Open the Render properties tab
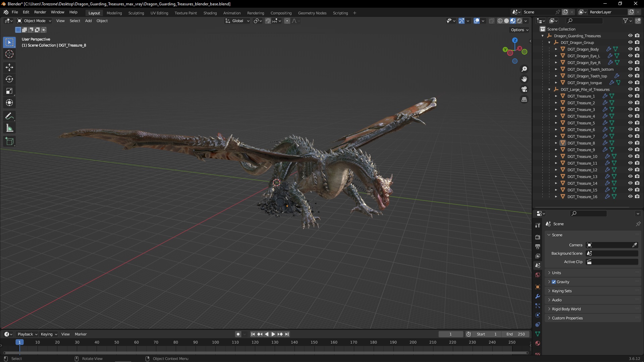The width and height of the screenshot is (644, 362). pos(538,237)
